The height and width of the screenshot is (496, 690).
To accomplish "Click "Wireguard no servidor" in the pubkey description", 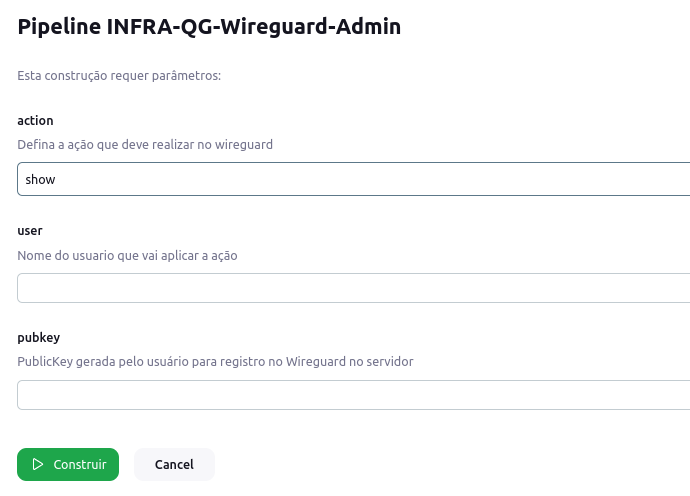I will (350, 362).
